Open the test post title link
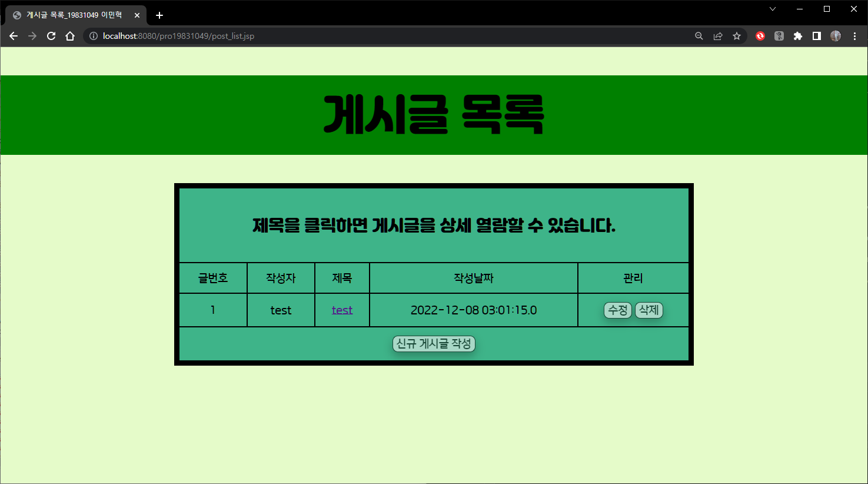Viewport: 868px width, 484px height. pyautogui.click(x=342, y=310)
